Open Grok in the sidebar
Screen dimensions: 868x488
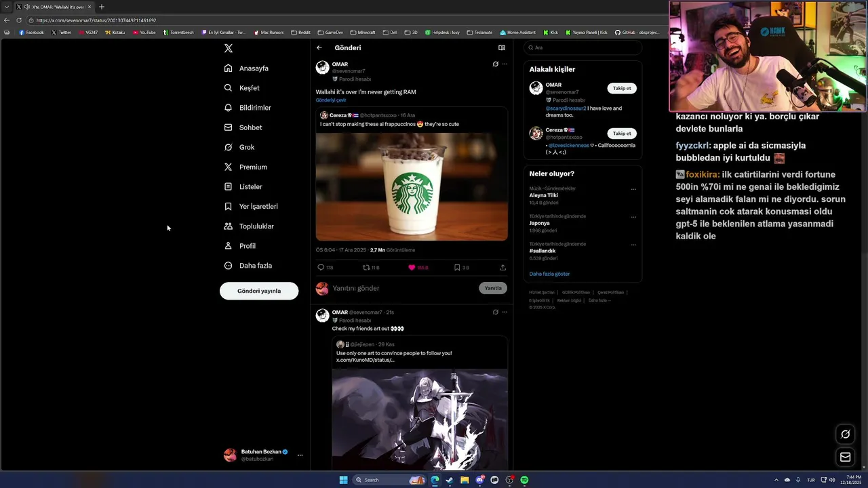tap(240, 147)
